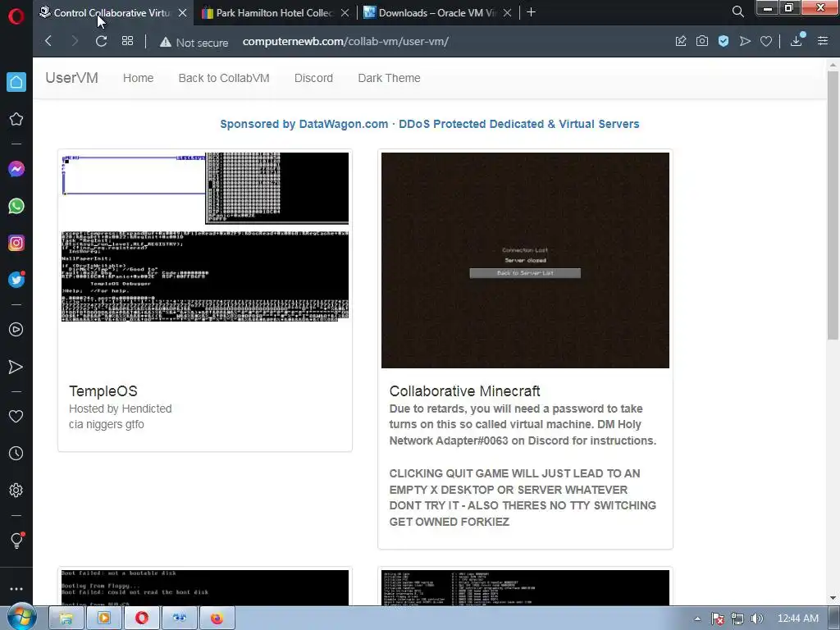The height and width of the screenshot is (630, 840).
Task: Click the send-to-My-Flow arrow in address bar
Action: pos(745,41)
